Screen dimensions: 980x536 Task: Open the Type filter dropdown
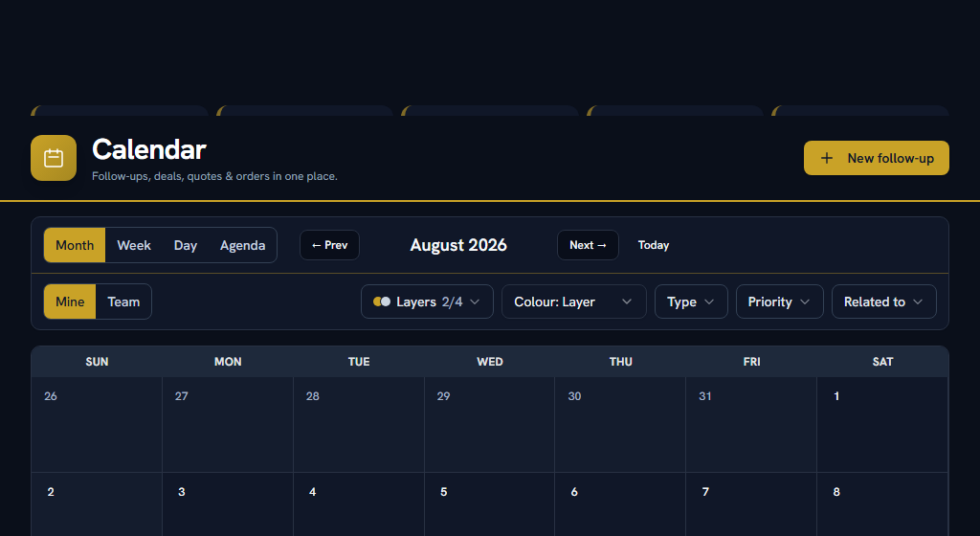(x=691, y=301)
